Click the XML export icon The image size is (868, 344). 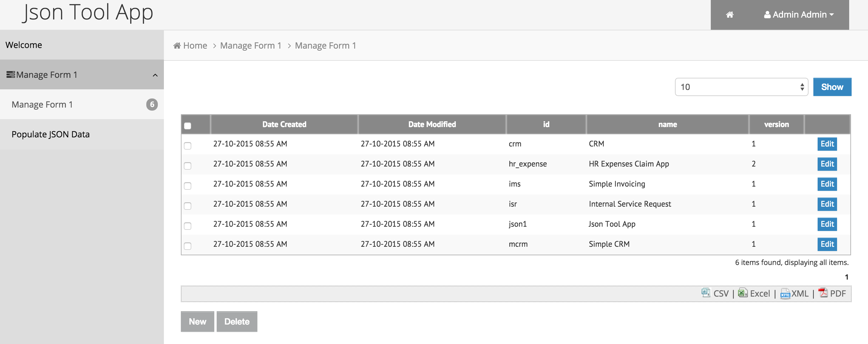click(785, 294)
